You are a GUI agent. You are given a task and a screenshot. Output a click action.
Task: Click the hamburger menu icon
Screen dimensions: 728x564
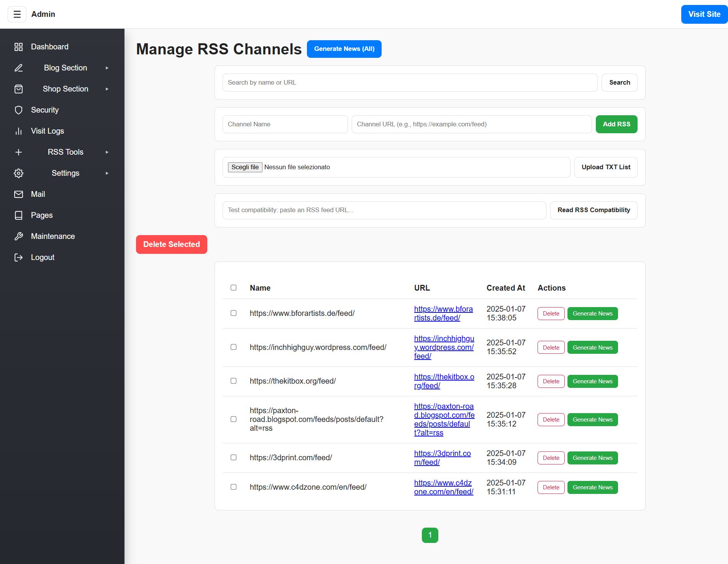17,14
